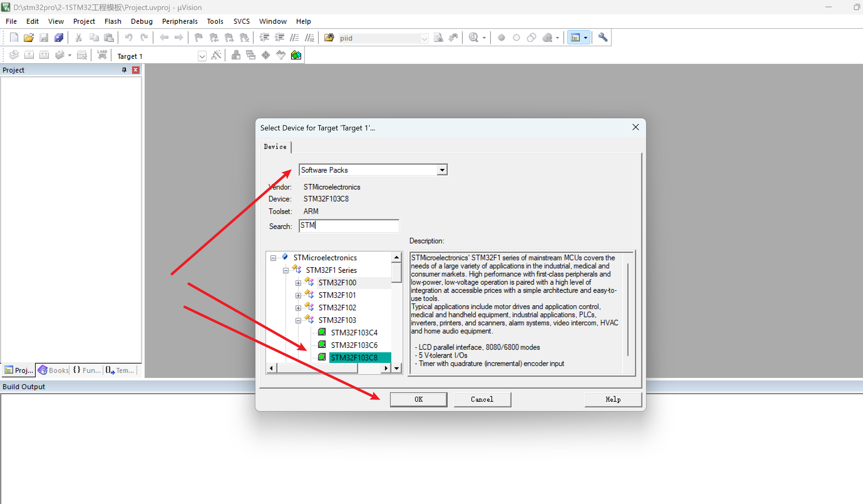Click the Comment selection icon

coord(295,38)
